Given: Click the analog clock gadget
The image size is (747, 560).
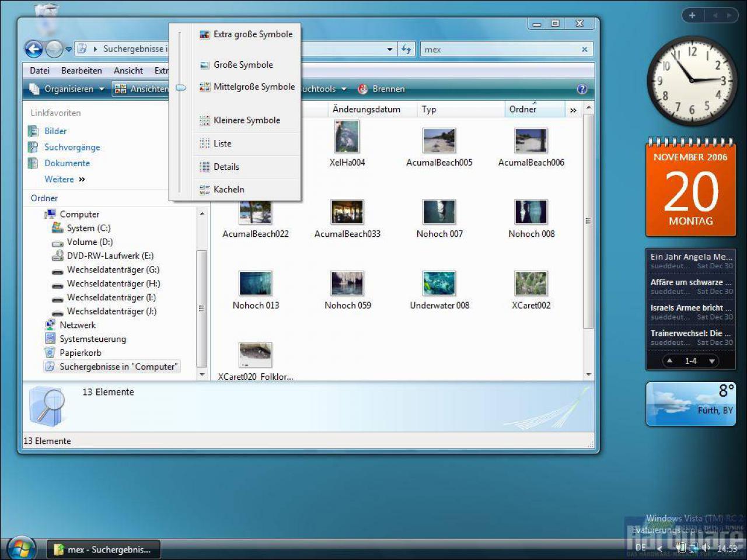Looking at the screenshot, I should (x=691, y=80).
